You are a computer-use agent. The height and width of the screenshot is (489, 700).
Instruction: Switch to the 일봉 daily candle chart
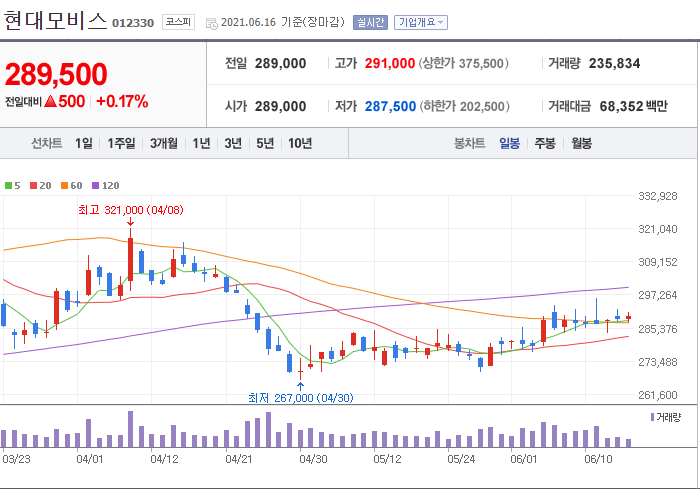pyautogui.click(x=509, y=143)
